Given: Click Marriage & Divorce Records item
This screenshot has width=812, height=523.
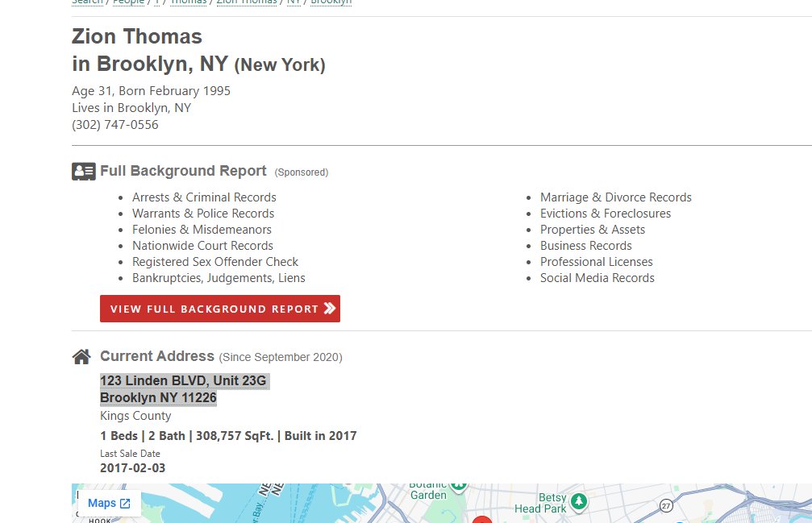Looking at the screenshot, I should [616, 197].
